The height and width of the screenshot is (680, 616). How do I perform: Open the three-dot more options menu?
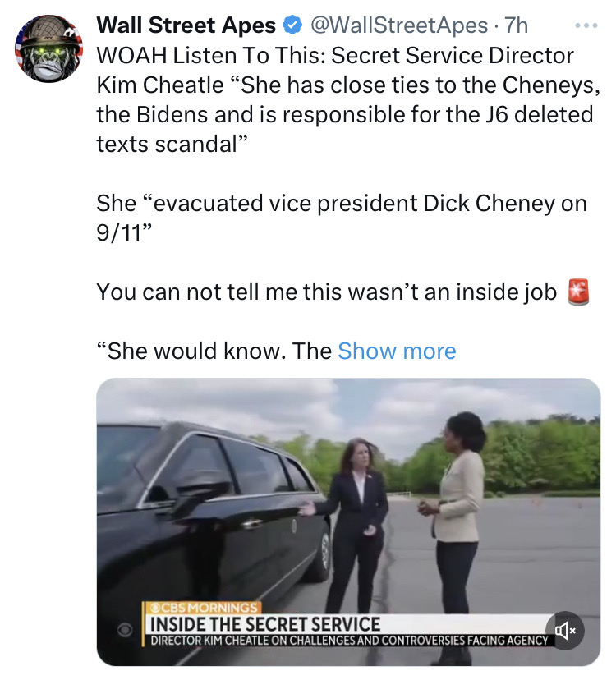point(586,25)
